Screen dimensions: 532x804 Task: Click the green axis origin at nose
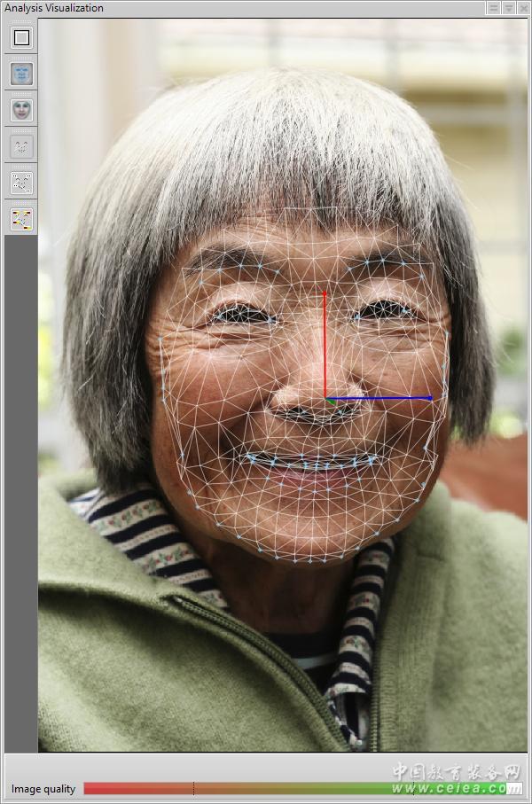click(326, 401)
